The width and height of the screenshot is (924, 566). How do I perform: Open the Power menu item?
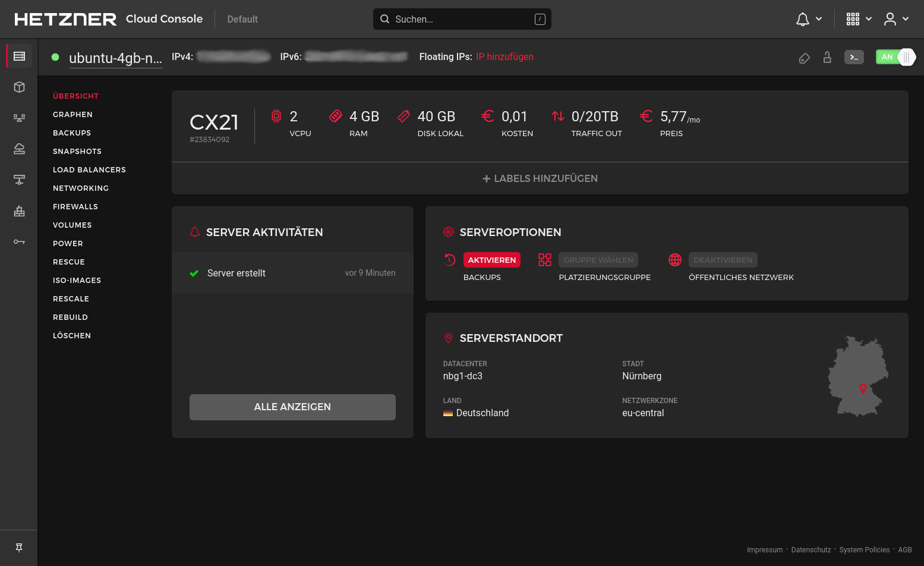coord(68,243)
